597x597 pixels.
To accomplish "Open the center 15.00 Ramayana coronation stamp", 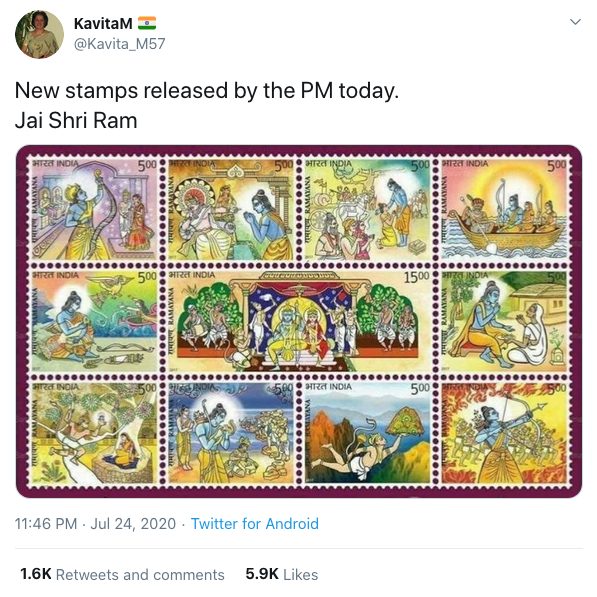I will (x=300, y=321).
